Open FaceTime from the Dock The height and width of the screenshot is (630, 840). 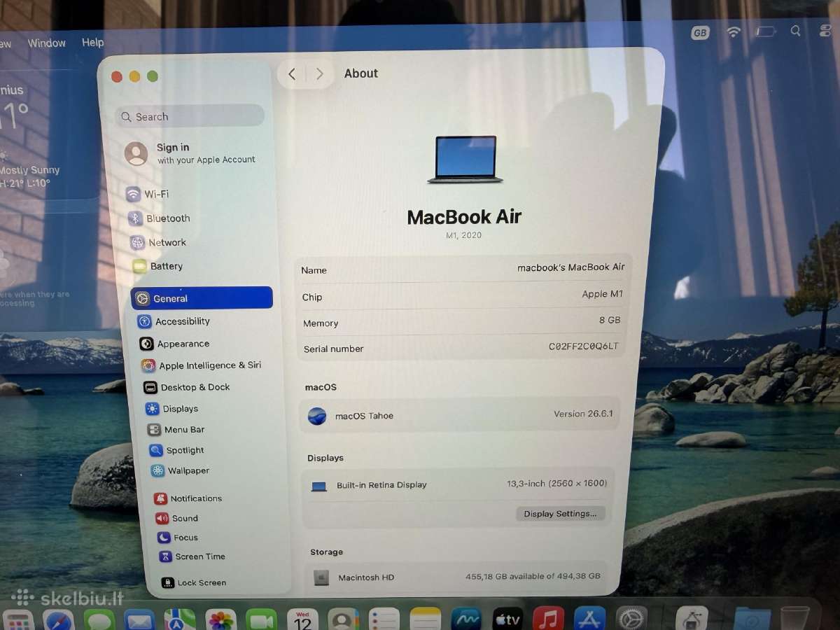261,620
